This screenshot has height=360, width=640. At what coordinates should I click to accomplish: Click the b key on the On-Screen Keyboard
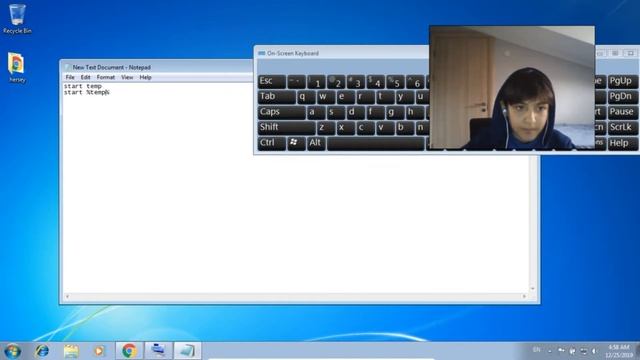tap(404, 127)
